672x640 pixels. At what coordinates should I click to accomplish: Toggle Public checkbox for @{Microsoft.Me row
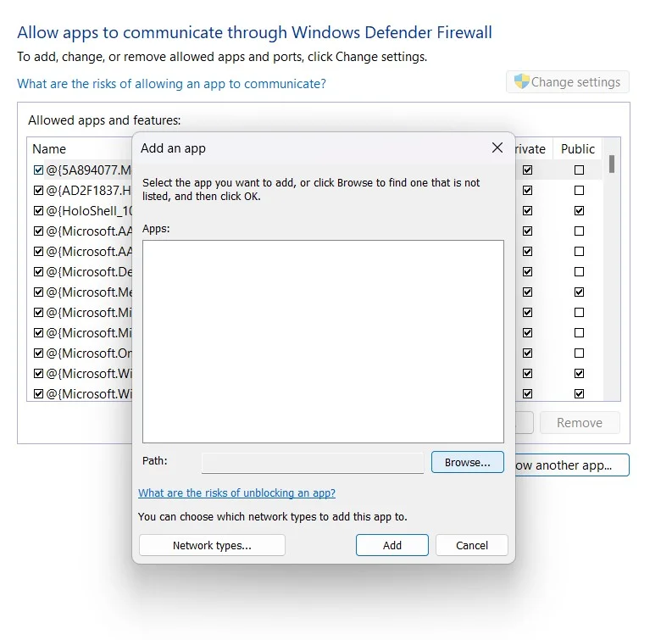coord(579,292)
